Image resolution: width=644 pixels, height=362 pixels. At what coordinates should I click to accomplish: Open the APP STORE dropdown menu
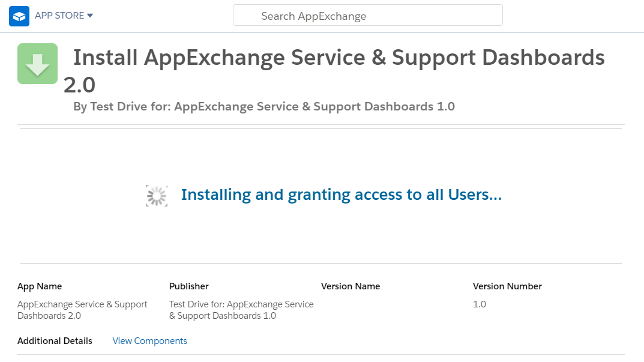(64, 16)
